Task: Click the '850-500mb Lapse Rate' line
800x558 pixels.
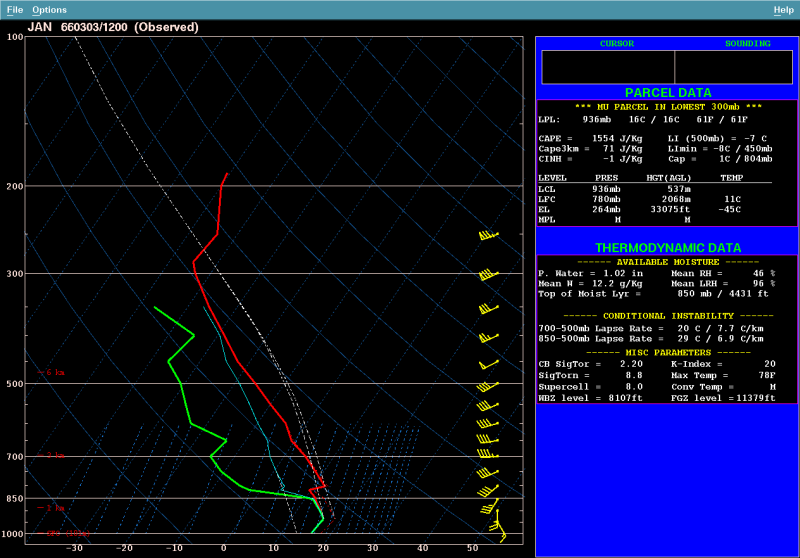Action: click(651, 339)
